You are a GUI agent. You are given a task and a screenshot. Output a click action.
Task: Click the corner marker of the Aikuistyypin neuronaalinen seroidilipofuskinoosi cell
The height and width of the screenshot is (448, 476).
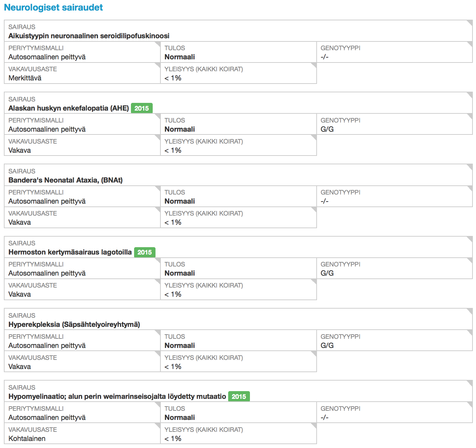[470, 23]
